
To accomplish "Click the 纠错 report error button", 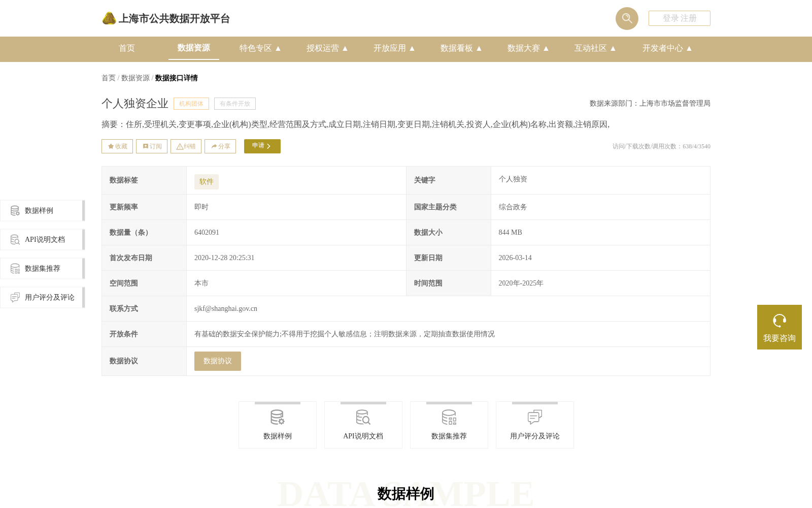I will (186, 146).
